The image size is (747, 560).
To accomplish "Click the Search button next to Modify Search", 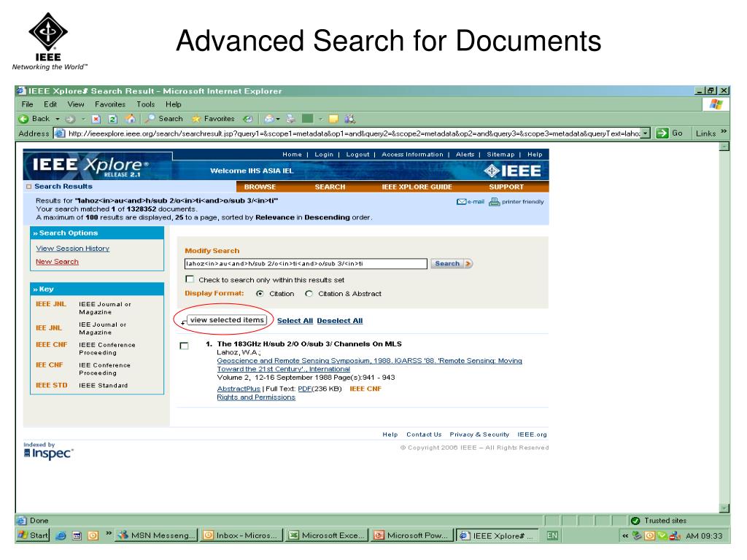I will click(x=451, y=264).
